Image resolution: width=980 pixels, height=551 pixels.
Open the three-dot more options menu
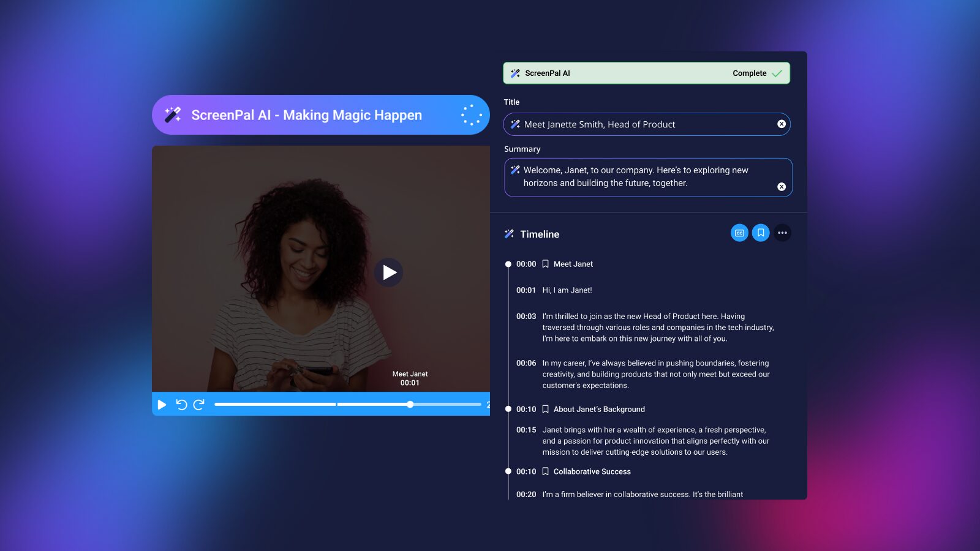(782, 233)
